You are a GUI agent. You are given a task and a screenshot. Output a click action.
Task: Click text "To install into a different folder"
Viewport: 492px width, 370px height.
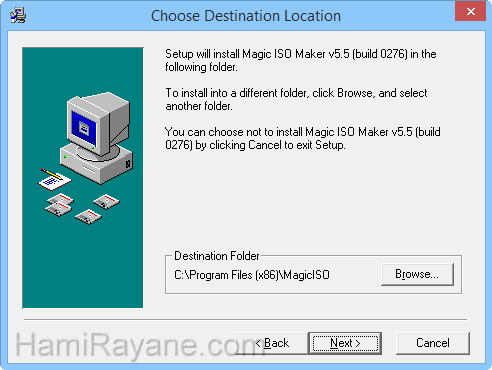[x=236, y=93]
